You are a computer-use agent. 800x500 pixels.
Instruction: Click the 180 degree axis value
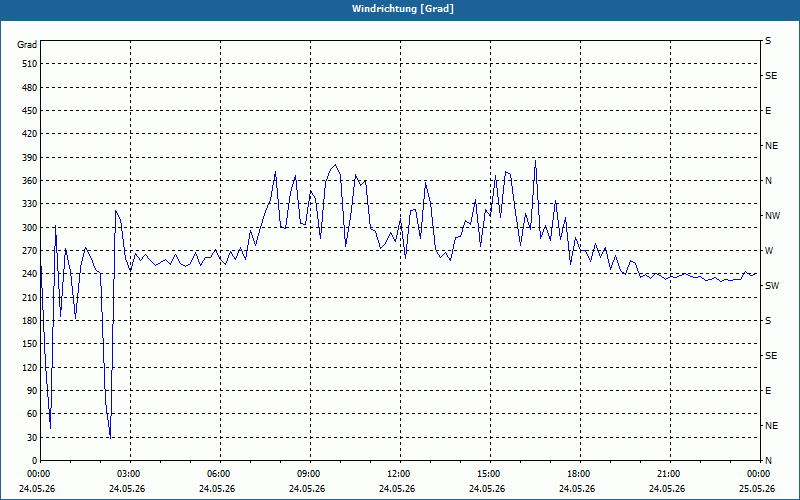click(x=30, y=320)
